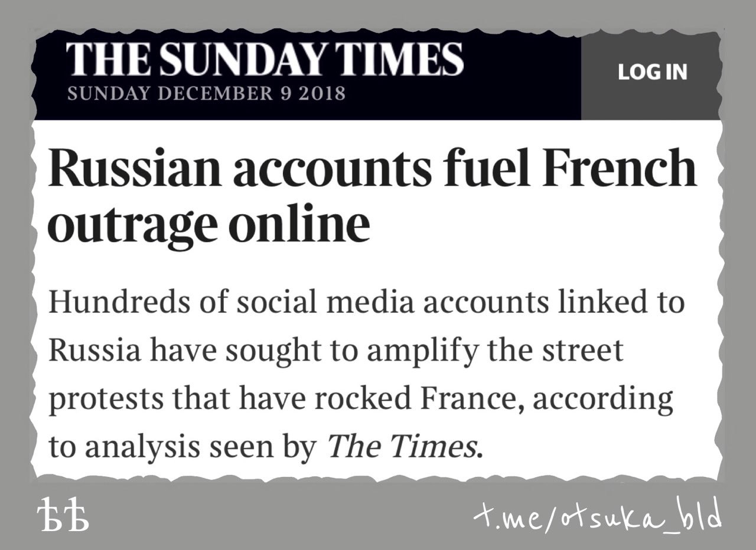The width and height of the screenshot is (756, 550).
Task: Click the date Sunday December 9 2018
Action: [x=206, y=93]
